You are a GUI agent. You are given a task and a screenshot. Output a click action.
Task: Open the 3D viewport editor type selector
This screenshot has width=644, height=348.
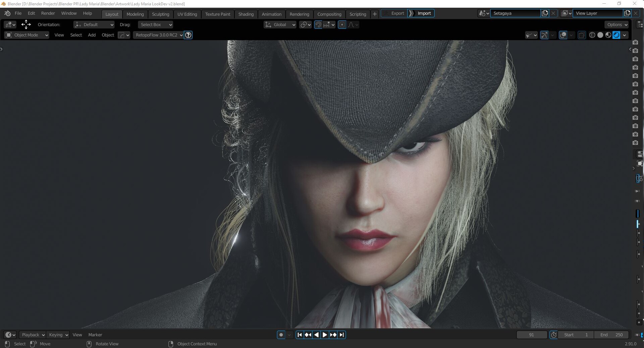click(10, 24)
